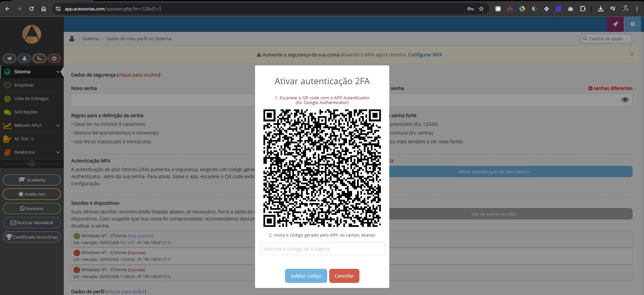Bookmark page with the star icon
The height and width of the screenshot is (295, 644).
coord(481,9)
